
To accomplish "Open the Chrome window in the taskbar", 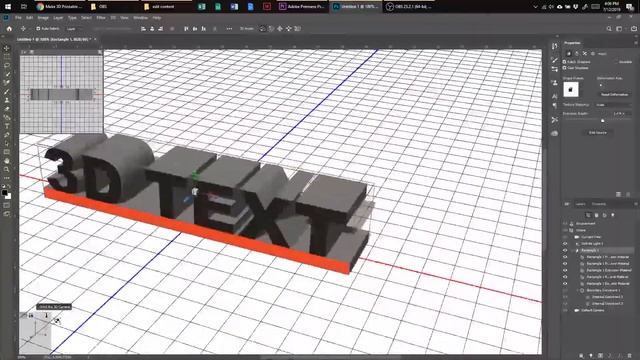I will tap(60, 7).
